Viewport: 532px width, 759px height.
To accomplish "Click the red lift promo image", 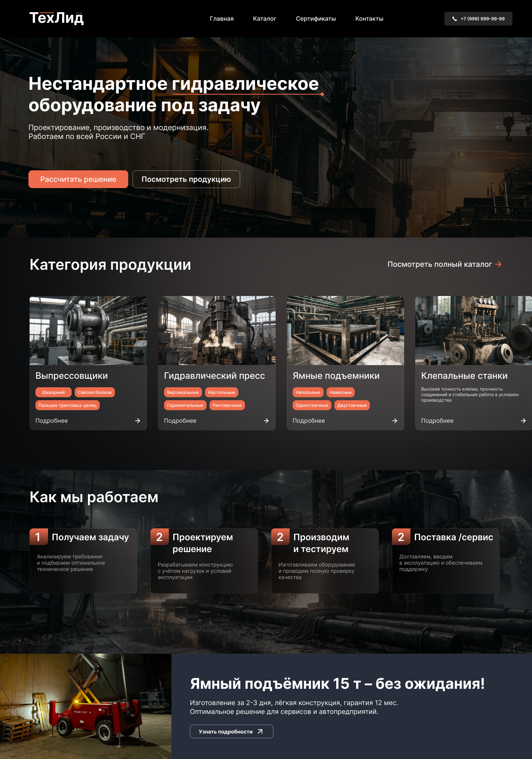I will coord(86,706).
